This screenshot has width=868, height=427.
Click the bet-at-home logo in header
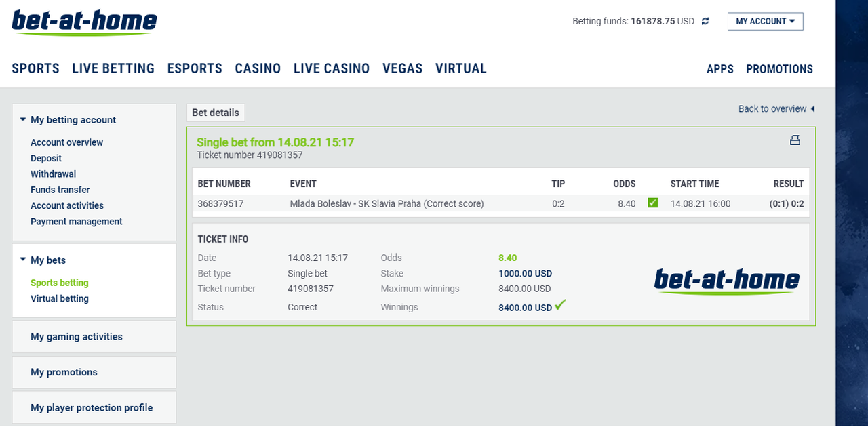(x=85, y=23)
